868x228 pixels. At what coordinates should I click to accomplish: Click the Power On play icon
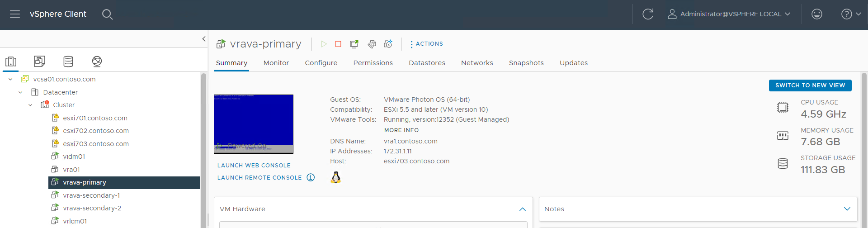click(x=324, y=44)
